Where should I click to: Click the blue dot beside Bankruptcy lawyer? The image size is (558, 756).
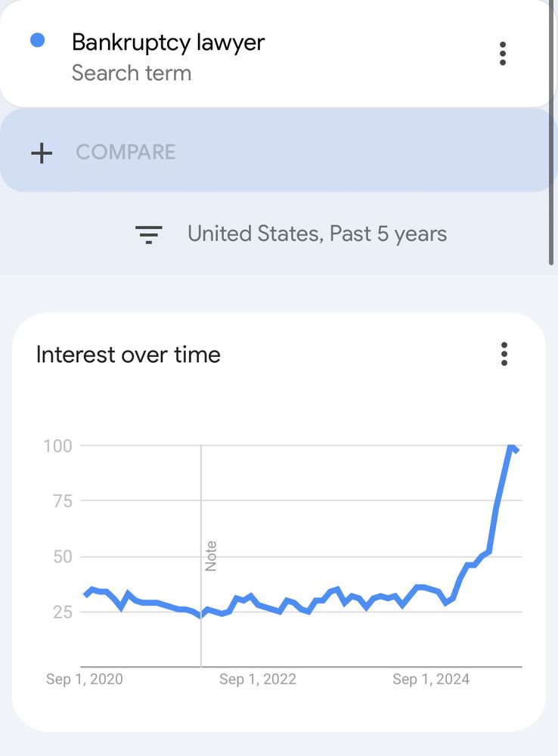tap(37, 41)
